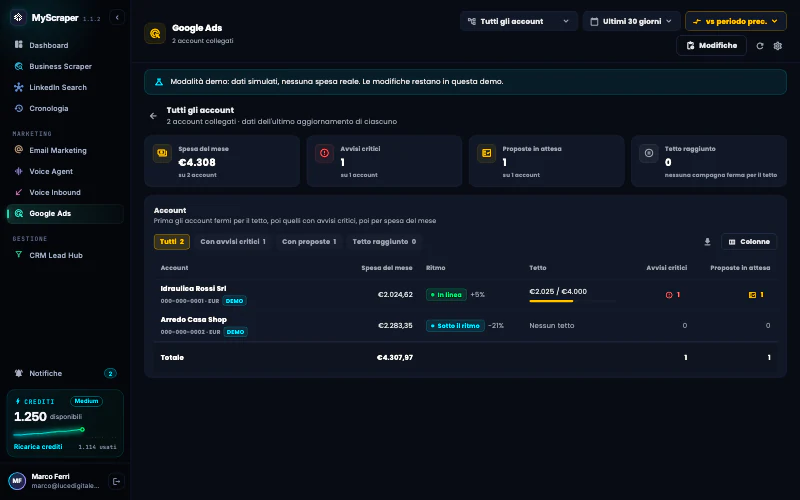Click the Tetto raggiunto card icon
This screenshot has height=500, width=800.
point(649,153)
